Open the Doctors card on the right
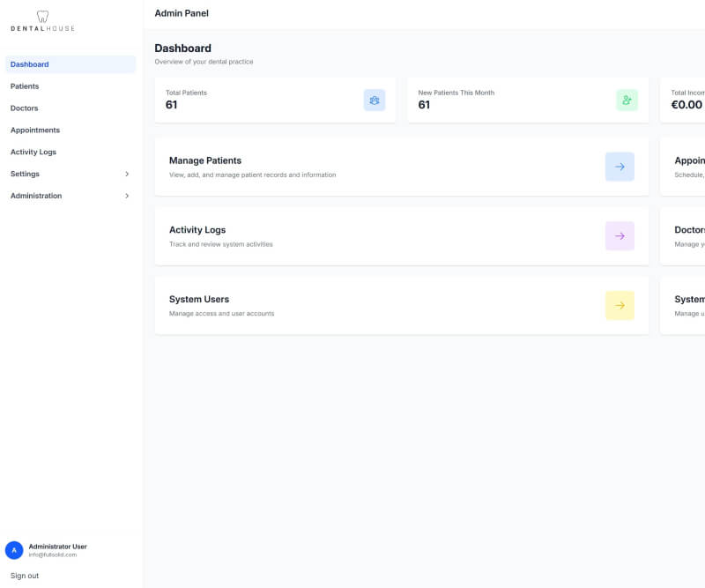 click(687, 235)
